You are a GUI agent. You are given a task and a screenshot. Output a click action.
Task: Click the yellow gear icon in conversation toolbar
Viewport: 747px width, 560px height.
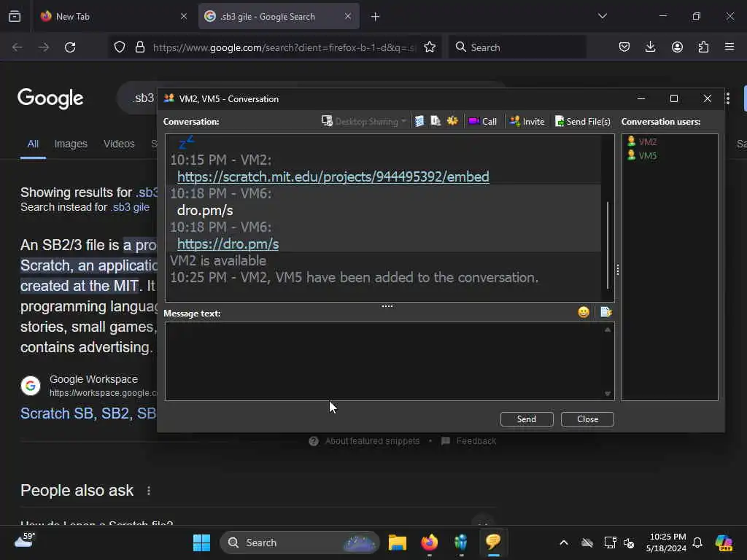[452, 121]
